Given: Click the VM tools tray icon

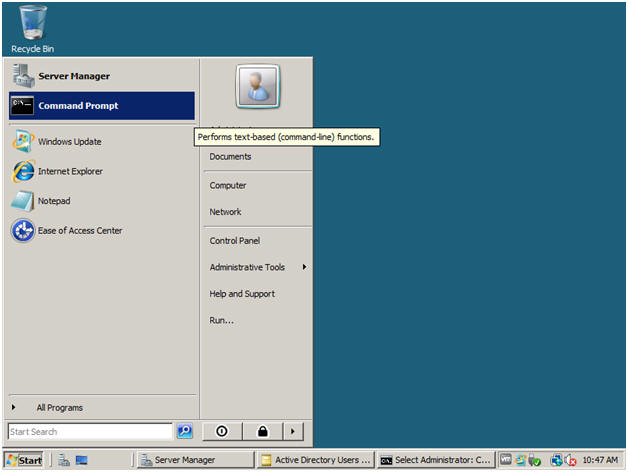Looking at the screenshot, I should coord(506,459).
